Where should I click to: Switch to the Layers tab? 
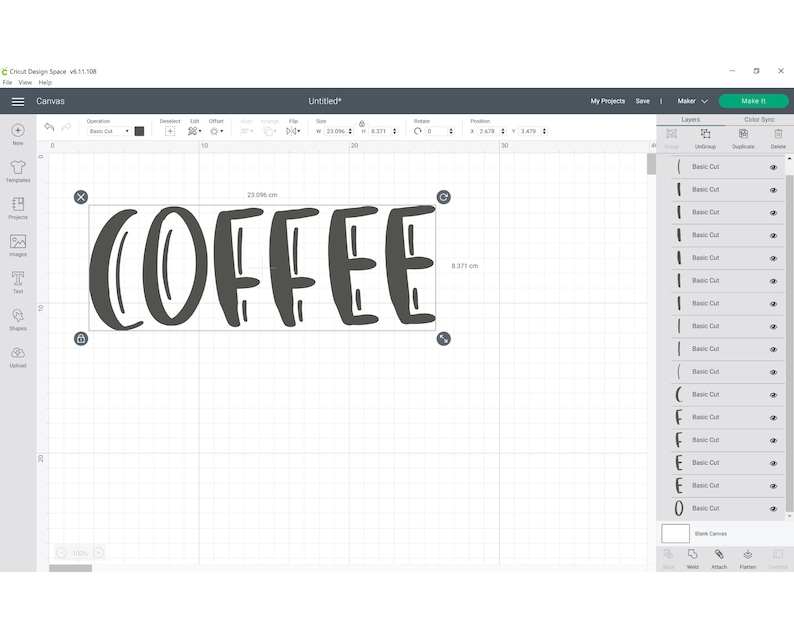click(690, 119)
